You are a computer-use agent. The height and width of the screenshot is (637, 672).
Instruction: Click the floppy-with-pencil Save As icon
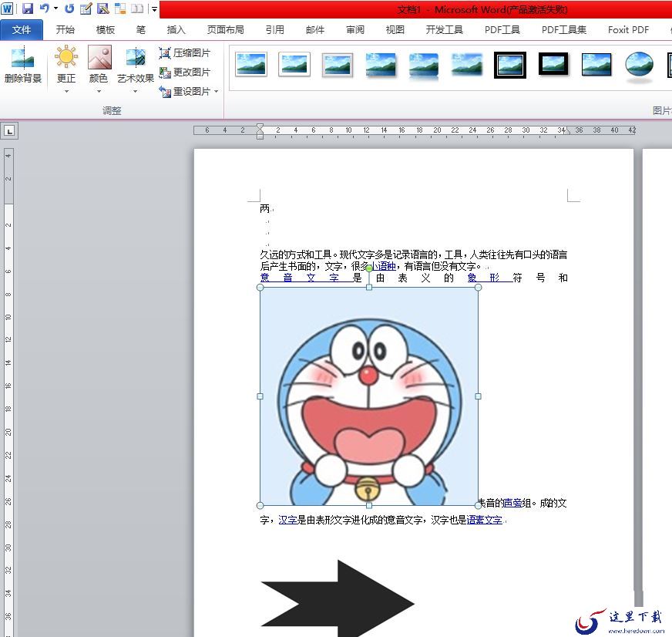point(102,8)
